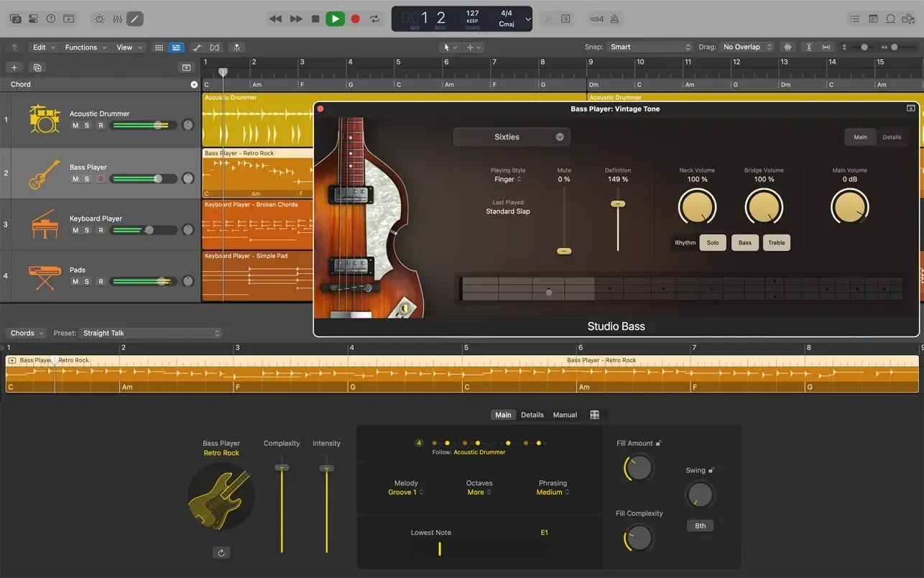Open the Loop Browser

[x=890, y=18]
